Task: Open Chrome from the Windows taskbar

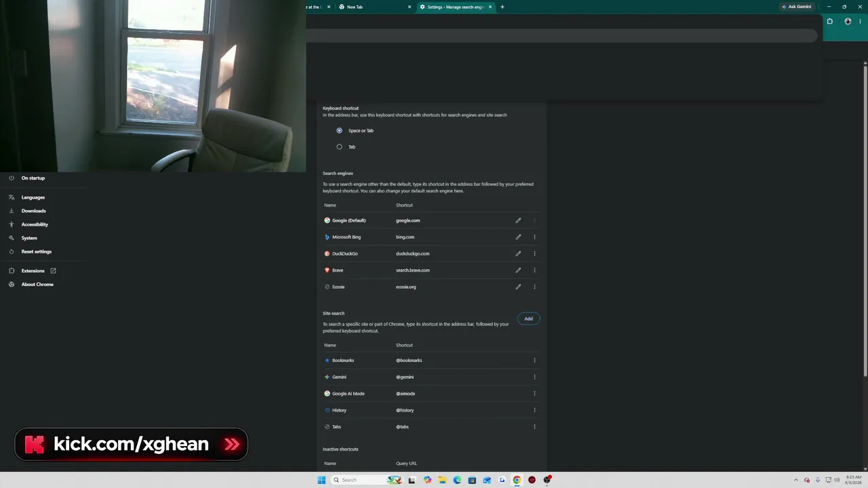Action: click(x=517, y=480)
